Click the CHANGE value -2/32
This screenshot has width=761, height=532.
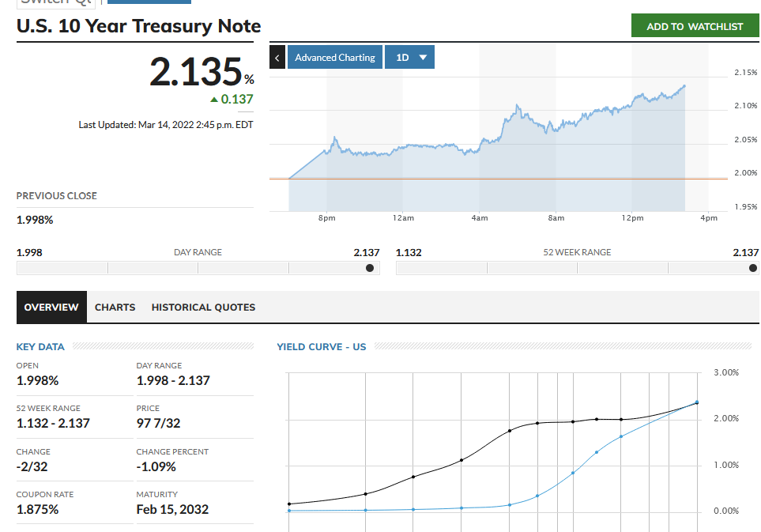point(32,466)
